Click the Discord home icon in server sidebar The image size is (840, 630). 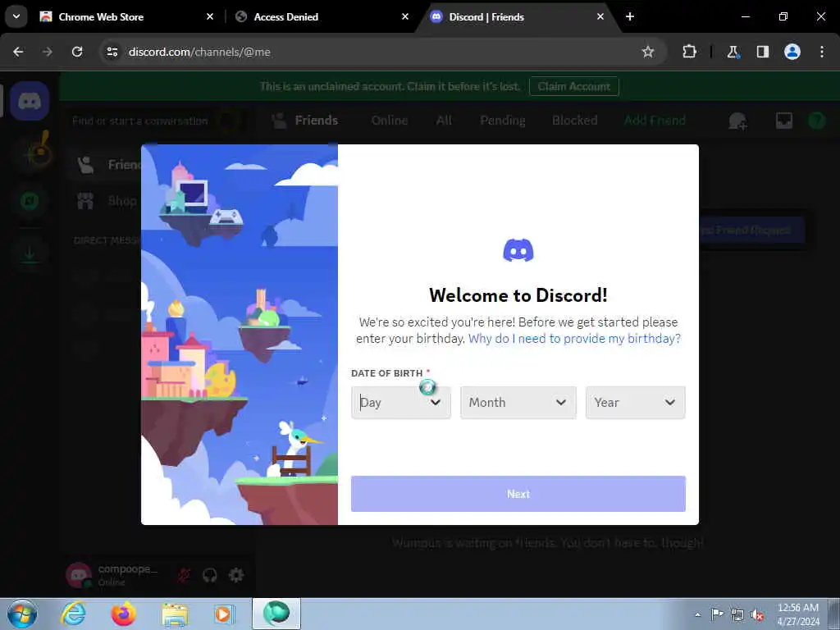pyautogui.click(x=30, y=101)
